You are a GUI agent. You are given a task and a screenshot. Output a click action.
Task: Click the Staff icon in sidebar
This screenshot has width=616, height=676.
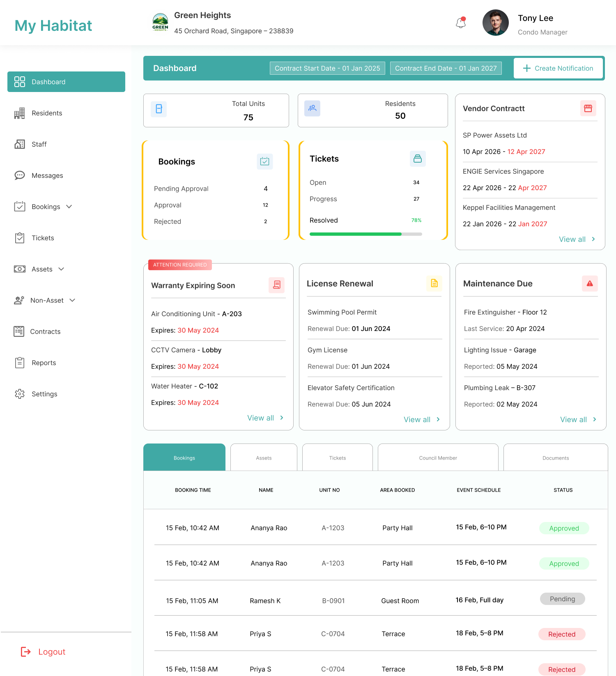19,144
